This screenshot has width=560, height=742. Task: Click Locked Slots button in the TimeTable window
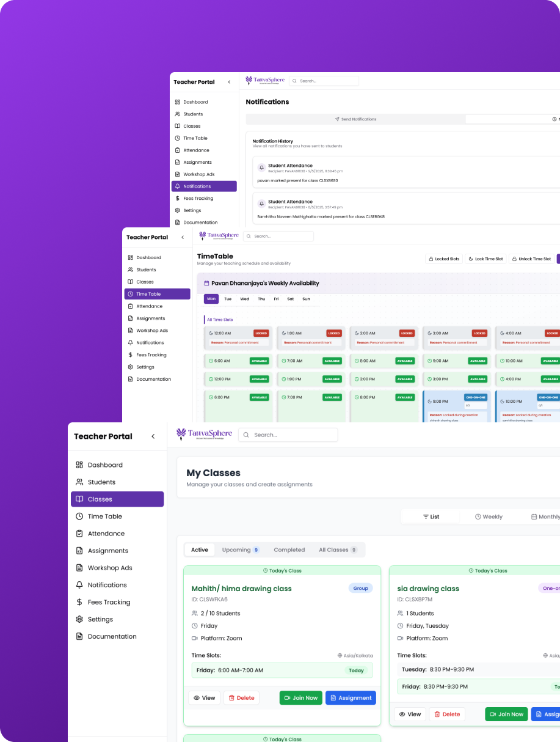pyautogui.click(x=444, y=259)
